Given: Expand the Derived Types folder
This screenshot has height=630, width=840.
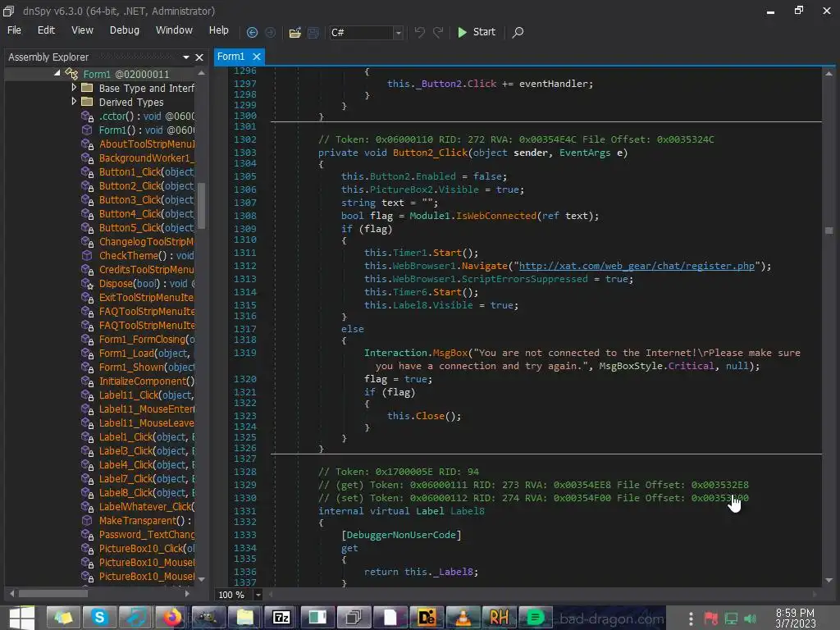Looking at the screenshot, I should point(74,101).
